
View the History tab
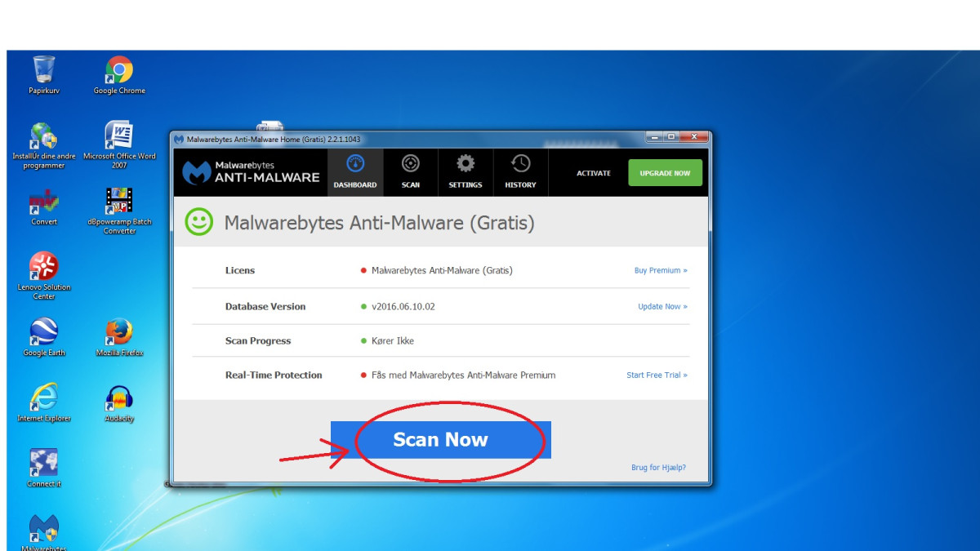[520, 172]
